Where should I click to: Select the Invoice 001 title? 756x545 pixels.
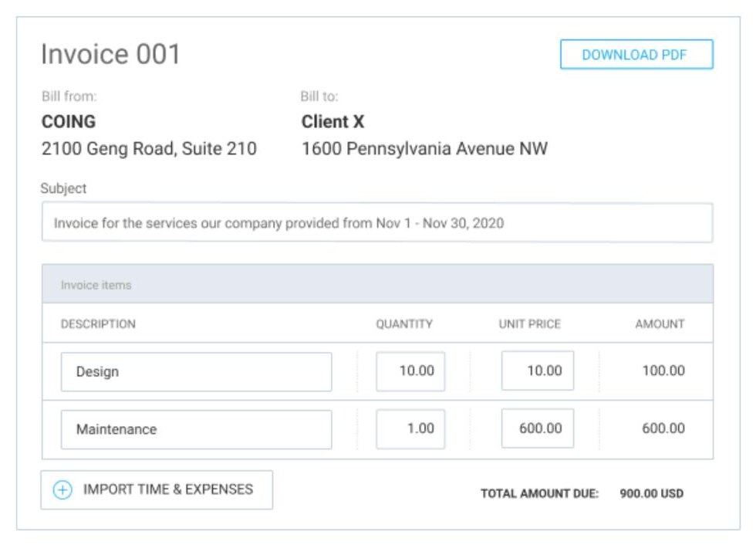point(110,53)
